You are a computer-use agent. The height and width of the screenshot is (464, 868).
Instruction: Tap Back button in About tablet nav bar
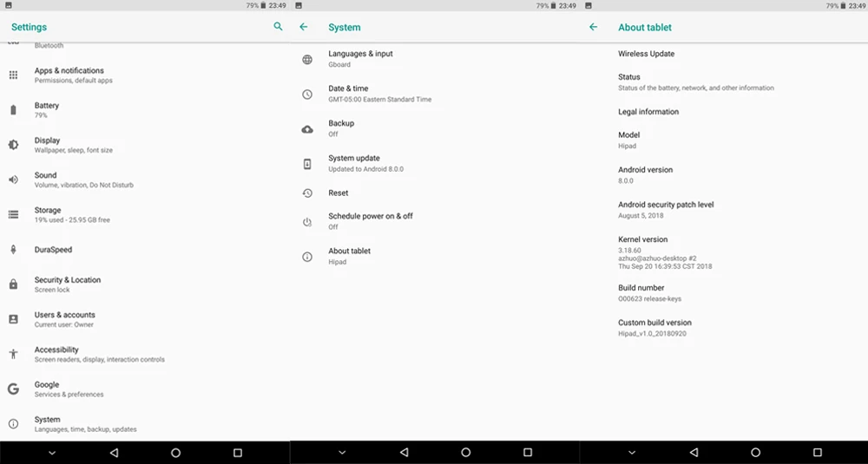[694, 453]
